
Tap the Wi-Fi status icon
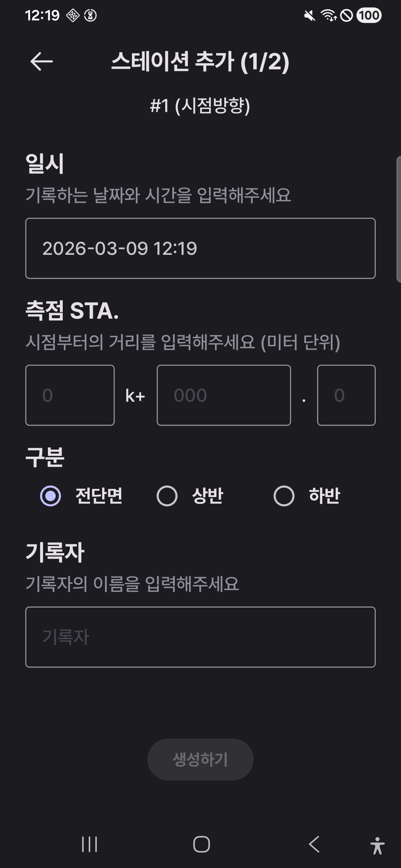pyautogui.click(x=329, y=16)
